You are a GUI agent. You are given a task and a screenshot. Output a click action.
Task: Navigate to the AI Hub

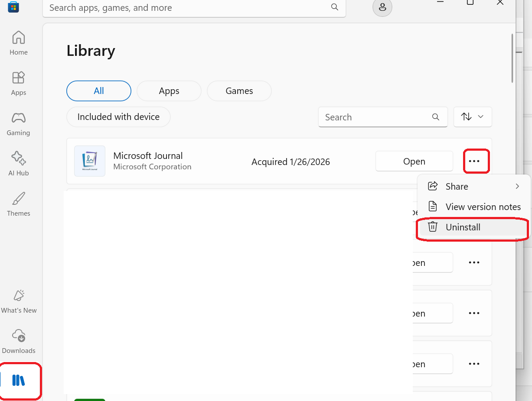18,163
